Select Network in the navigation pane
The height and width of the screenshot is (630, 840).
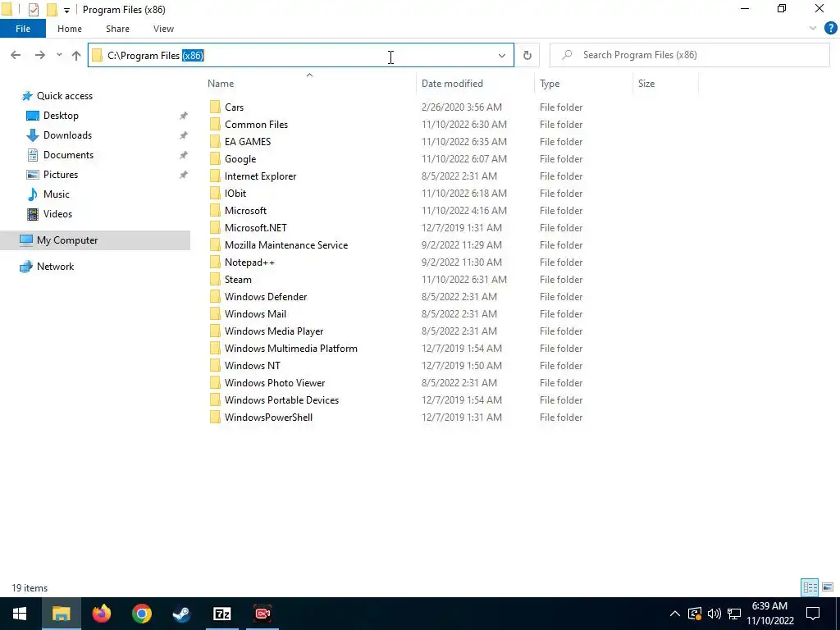(55, 267)
